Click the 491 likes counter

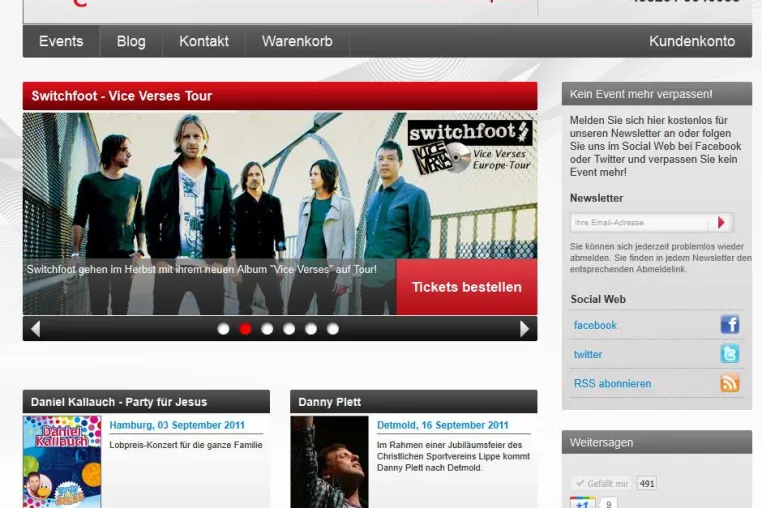[646, 483]
